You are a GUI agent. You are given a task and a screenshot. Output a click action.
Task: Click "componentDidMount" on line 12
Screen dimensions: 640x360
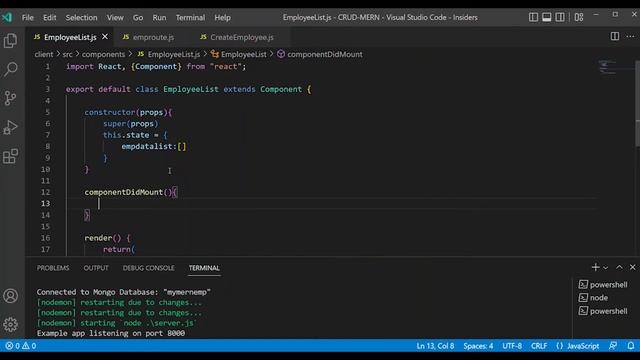(x=124, y=192)
